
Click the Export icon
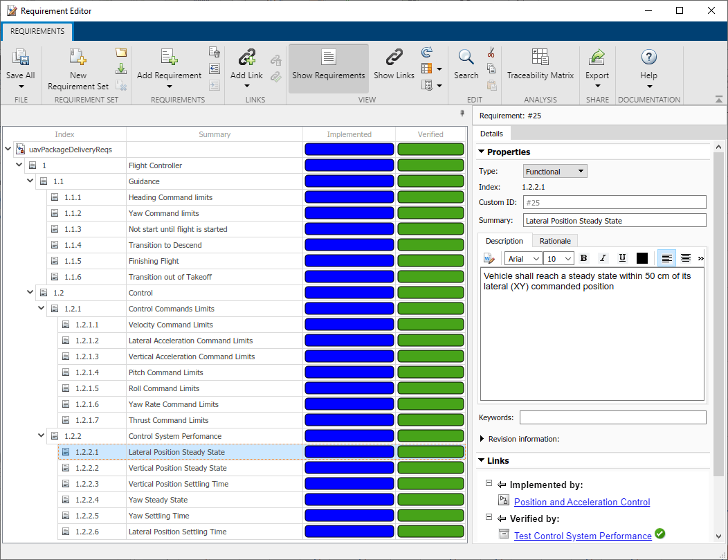click(x=597, y=58)
